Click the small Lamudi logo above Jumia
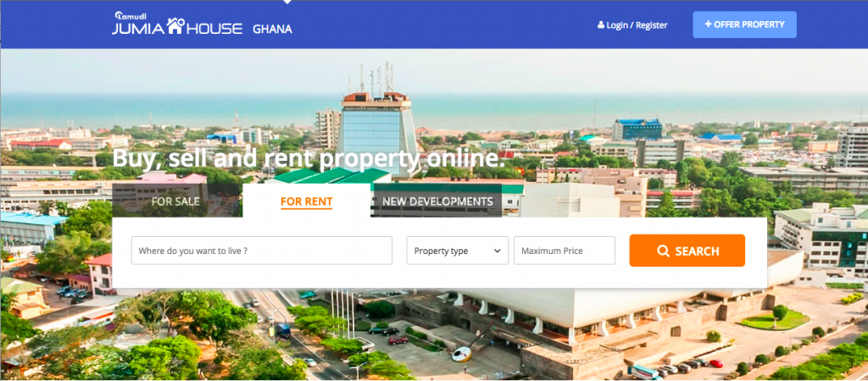Viewport: 868px width, 381px height. click(130, 15)
